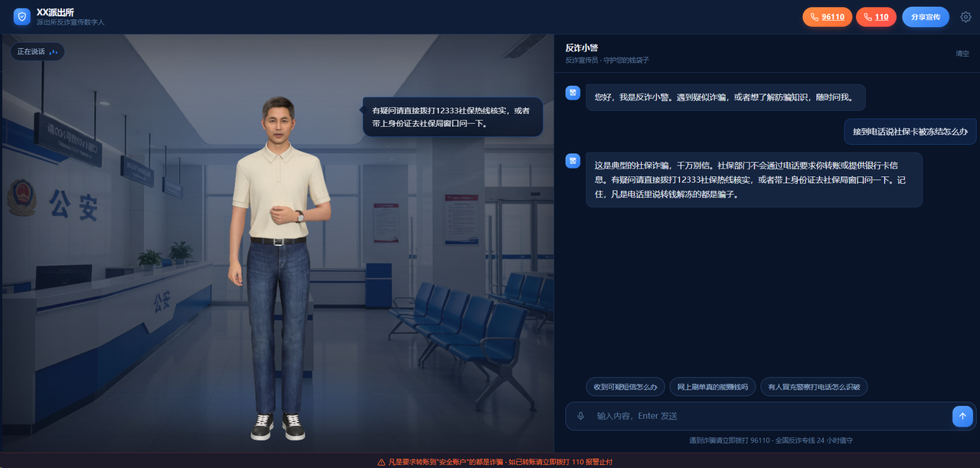
Task: Click the avatar's speech bubble about 12333
Action: point(453,116)
